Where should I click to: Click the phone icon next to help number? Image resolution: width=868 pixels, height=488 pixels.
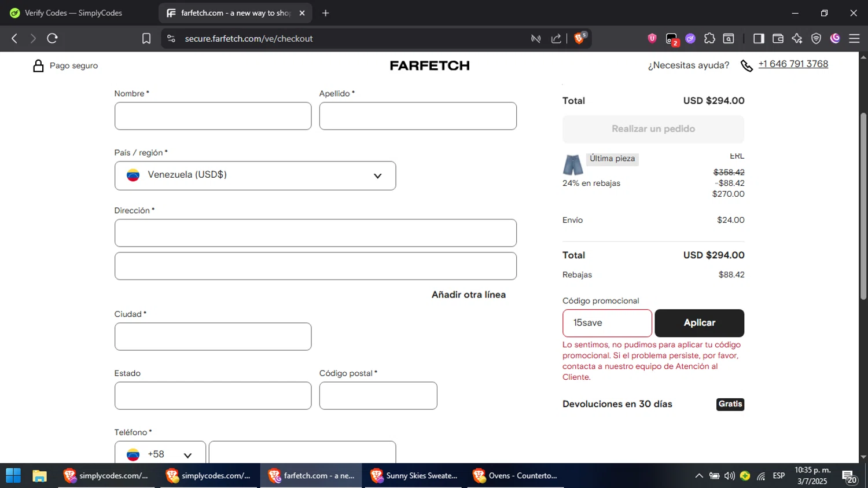[746, 66]
